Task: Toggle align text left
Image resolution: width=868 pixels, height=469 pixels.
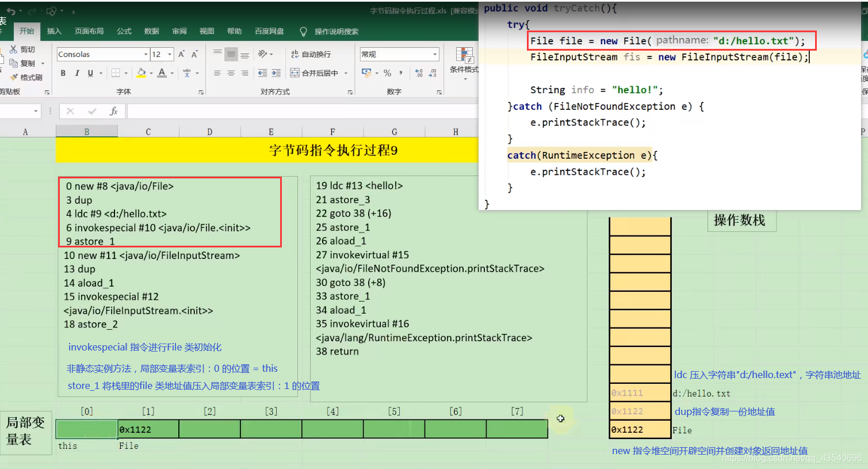Action: coord(217,73)
